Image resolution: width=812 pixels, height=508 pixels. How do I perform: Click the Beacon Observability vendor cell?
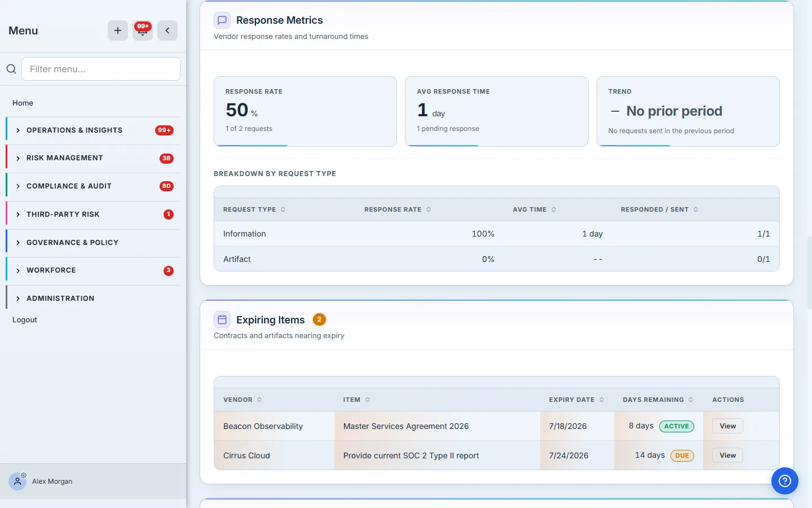point(274,426)
